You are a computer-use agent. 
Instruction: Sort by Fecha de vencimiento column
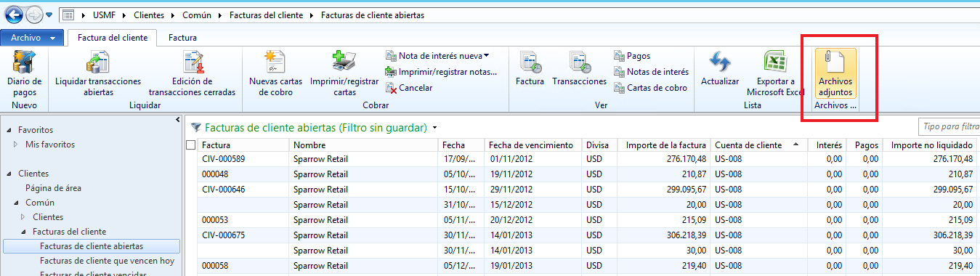click(534, 145)
